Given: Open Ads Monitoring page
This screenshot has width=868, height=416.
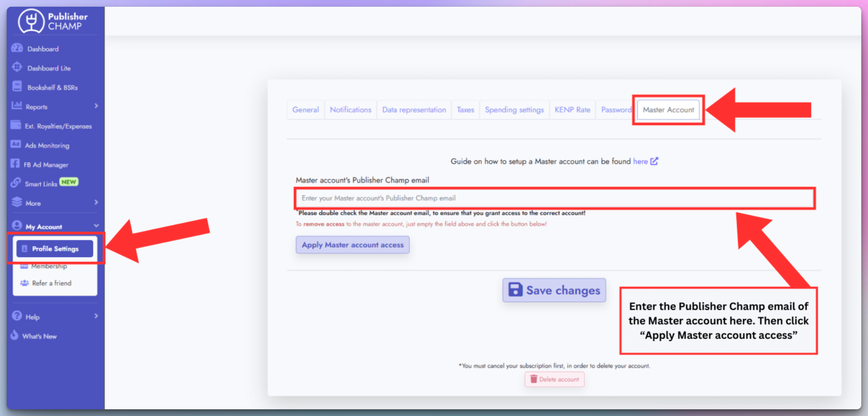Looking at the screenshot, I should click(x=47, y=145).
